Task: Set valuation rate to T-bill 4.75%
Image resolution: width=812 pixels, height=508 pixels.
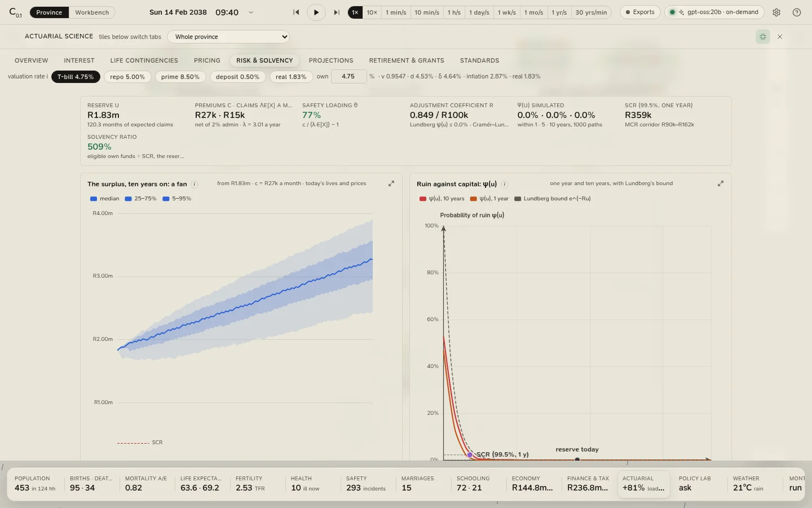Action: coord(76,77)
